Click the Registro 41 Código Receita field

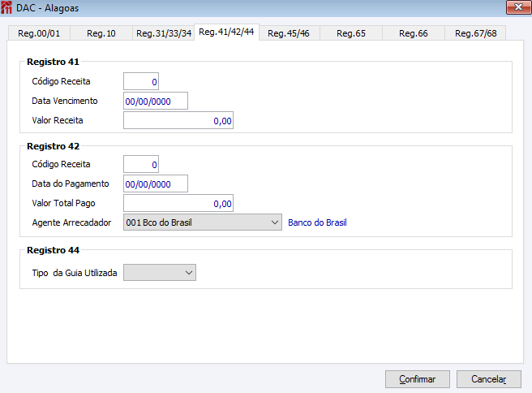141,81
